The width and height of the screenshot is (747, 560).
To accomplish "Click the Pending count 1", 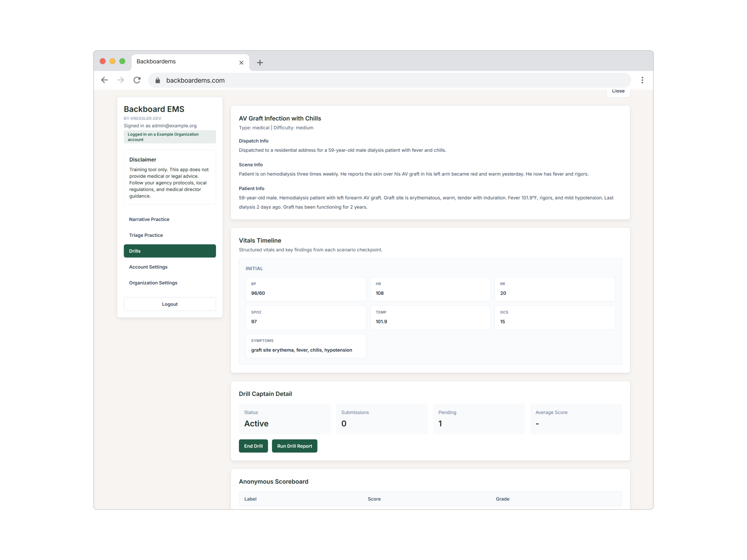I will click(x=440, y=423).
